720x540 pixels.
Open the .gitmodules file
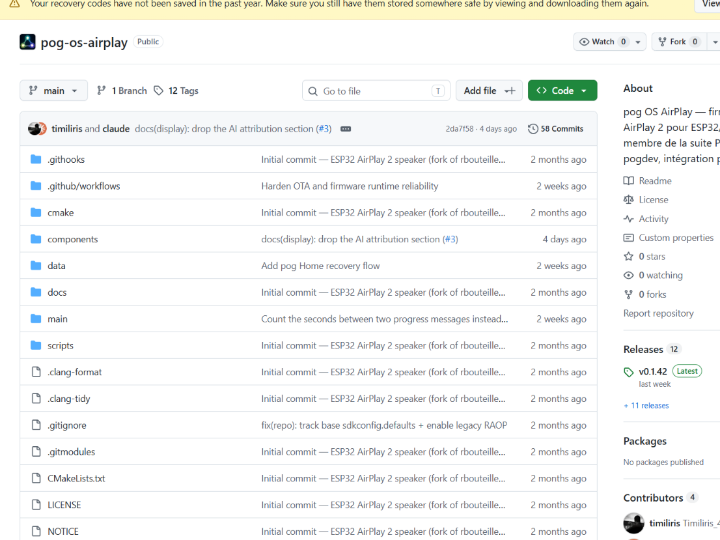point(71,452)
